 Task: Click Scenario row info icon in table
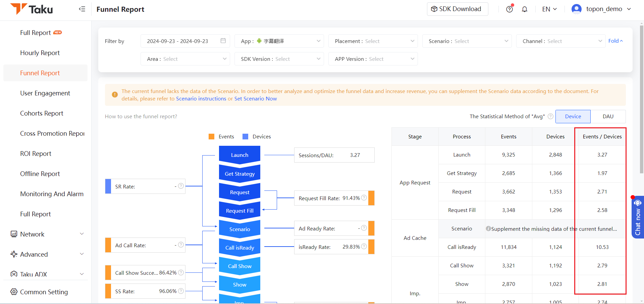click(488, 229)
